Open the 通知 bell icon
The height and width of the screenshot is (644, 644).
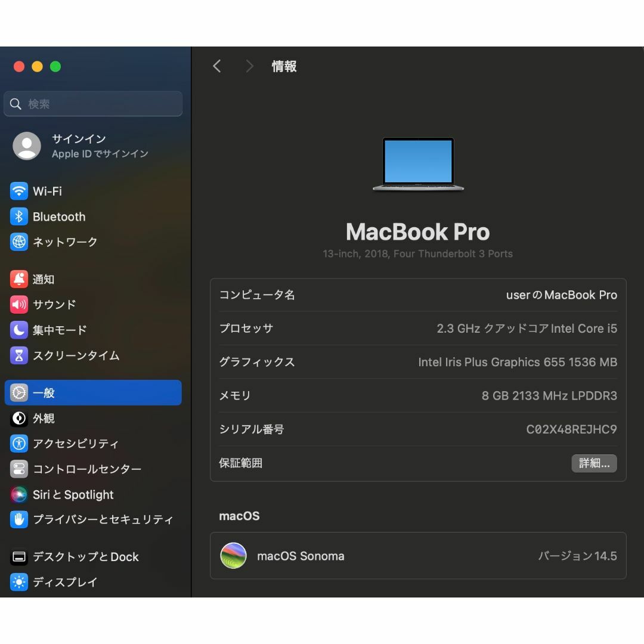tap(19, 279)
